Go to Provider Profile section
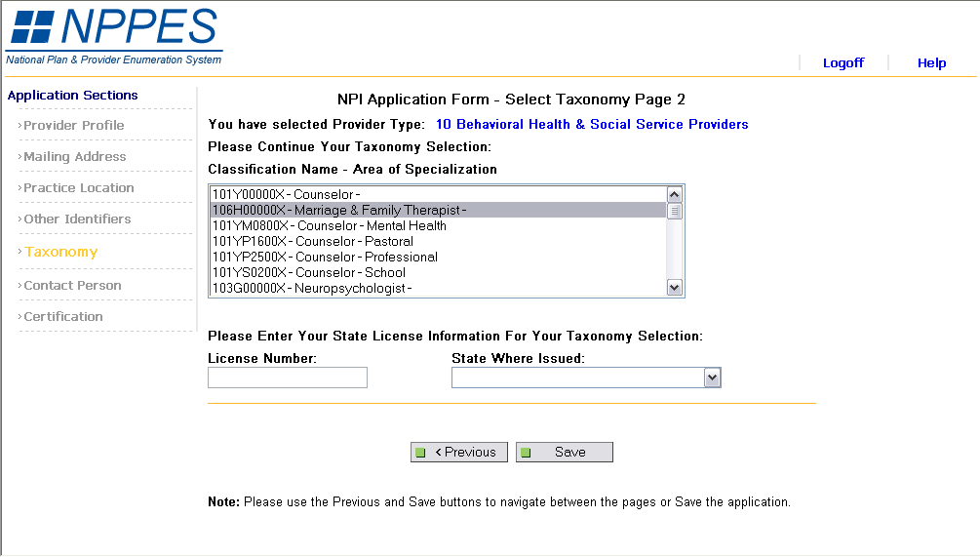This screenshot has height=557, width=980. pyautogui.click(x=74, y=125)
